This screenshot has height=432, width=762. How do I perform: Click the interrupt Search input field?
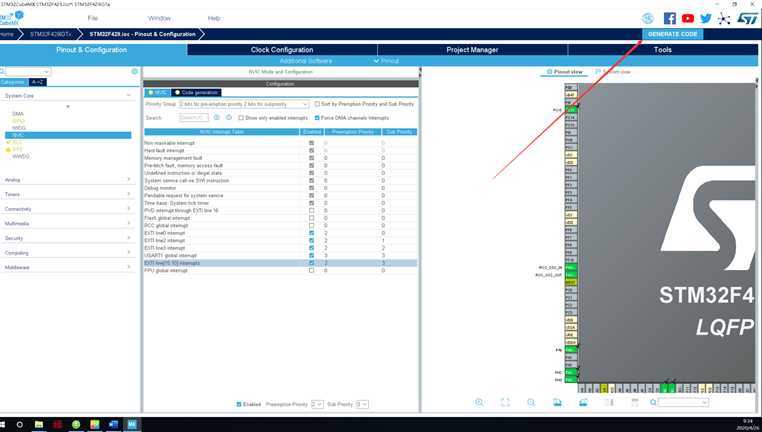point(193,118)
